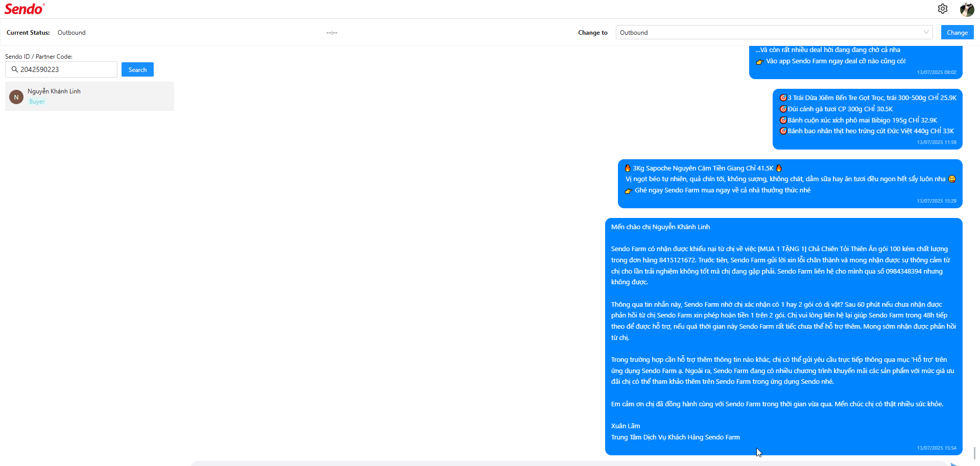Click the Search button

coord(137,69)
